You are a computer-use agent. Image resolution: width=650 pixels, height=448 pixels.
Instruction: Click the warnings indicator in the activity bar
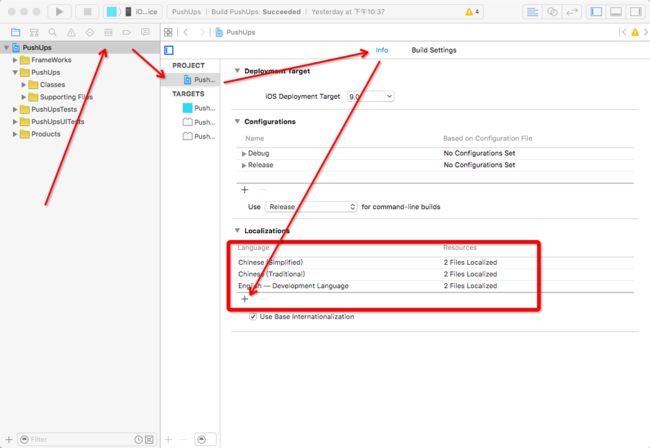(x=472, y=12)
